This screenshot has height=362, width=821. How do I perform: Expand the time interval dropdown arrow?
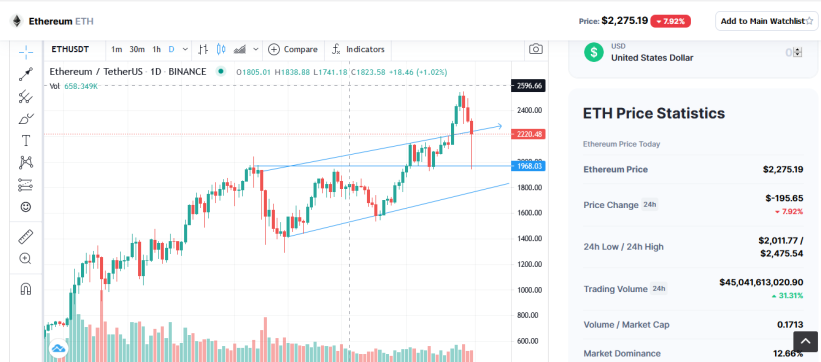coord(185,49)
